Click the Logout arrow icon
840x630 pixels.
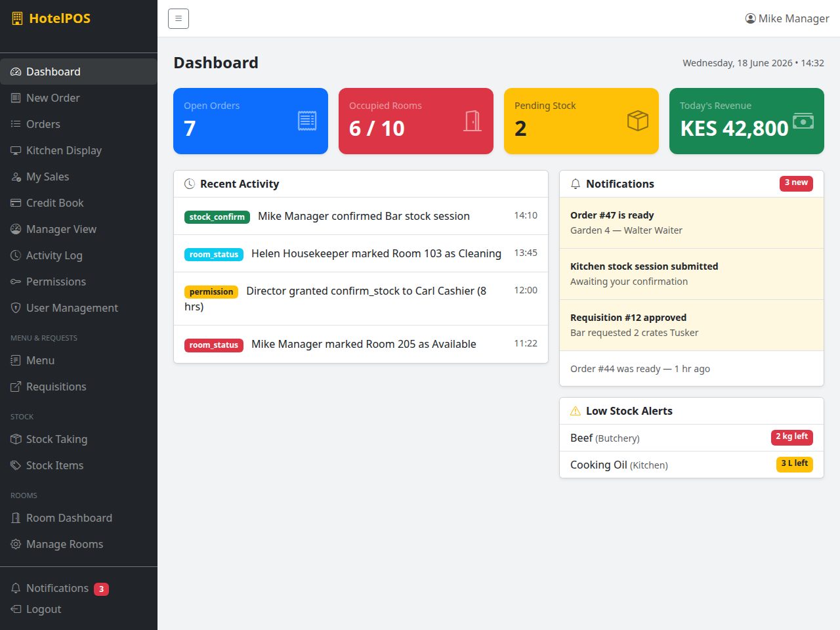(x=16, y=609)
